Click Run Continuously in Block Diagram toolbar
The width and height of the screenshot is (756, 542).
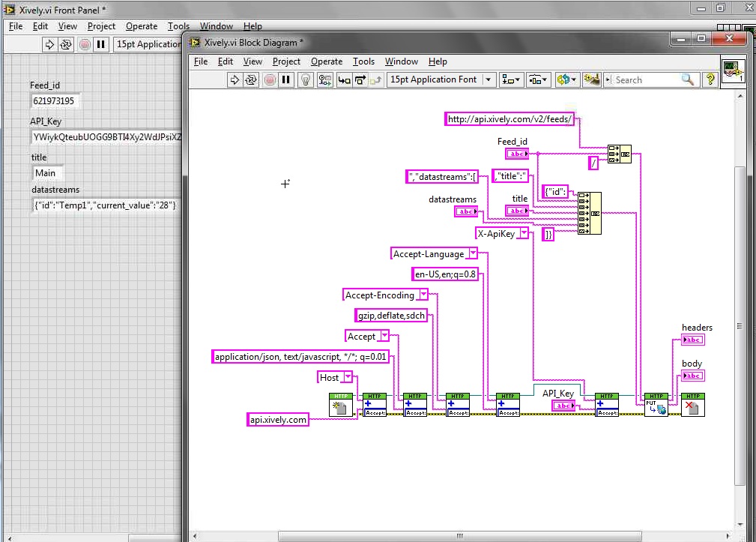click(x=251, y=80)
